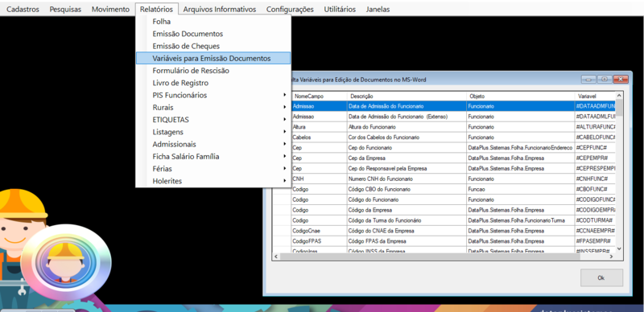644x312 pixels.
Task: Select 'Altura do Funcionario' row
Action: point(444,127)
